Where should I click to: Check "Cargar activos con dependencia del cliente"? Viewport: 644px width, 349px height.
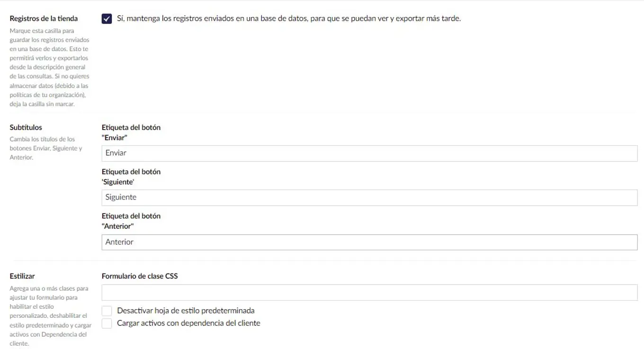[107, 323]
